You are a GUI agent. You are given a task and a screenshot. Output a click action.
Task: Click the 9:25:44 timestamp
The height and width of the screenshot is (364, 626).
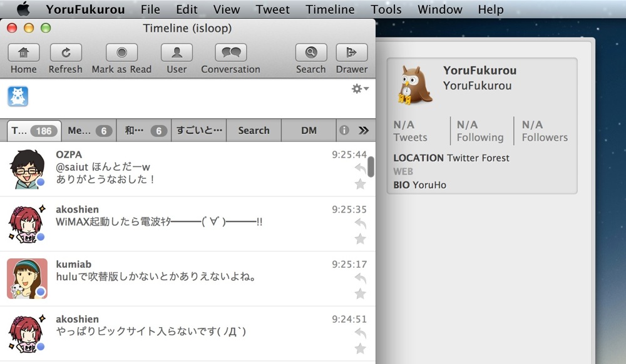tap(349, 154)
